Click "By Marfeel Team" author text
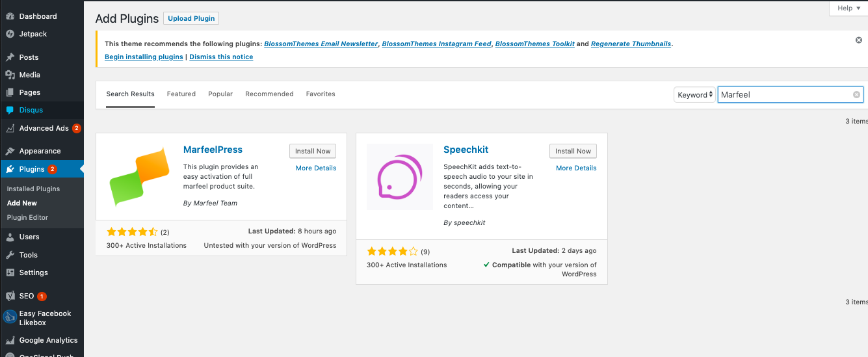868x357 pixels. (210, 203)
